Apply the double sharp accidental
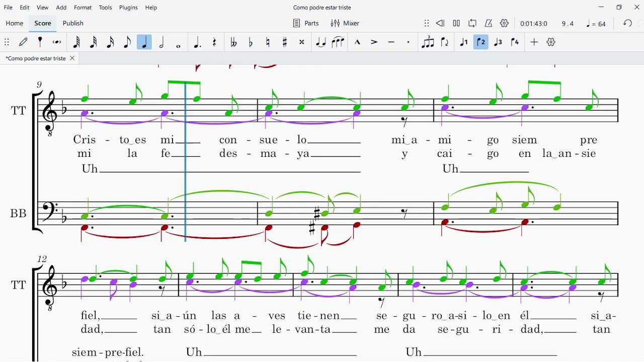Screen dimensions: 644x362 point(302,43)
